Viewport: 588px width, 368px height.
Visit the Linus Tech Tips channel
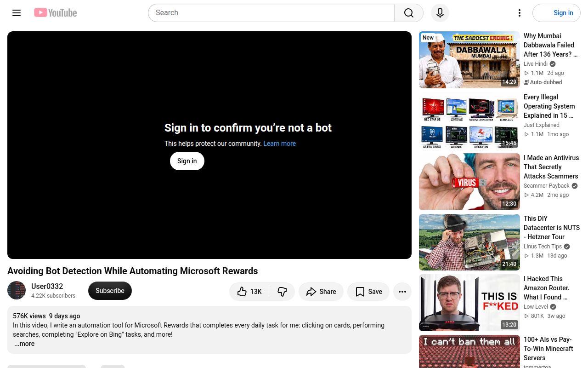[x=543, y=247]
